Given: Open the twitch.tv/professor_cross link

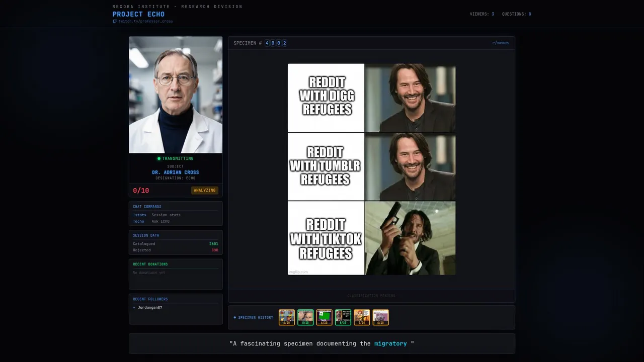Looking at the screenshot, I should click(145, 22).
